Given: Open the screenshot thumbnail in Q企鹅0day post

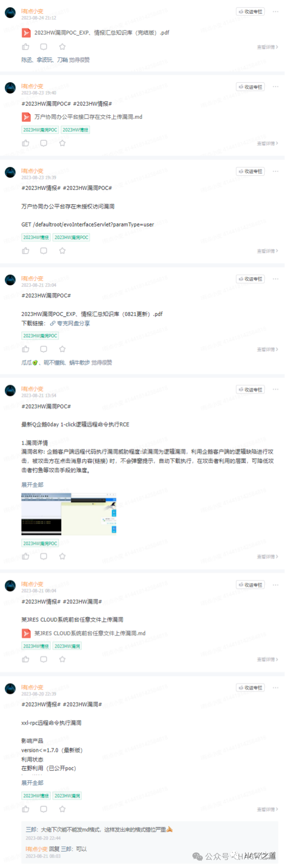Looking at the screenshot, I should point(69,514).
